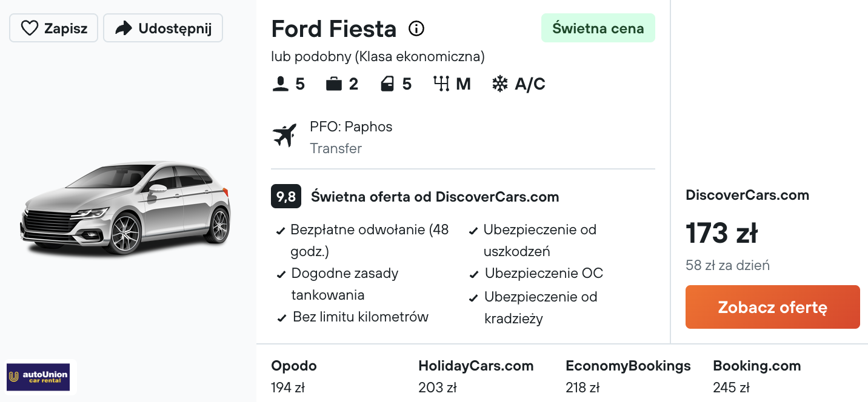
Task: Click the autoUnion car rental logo
Action: pos(38,377)
